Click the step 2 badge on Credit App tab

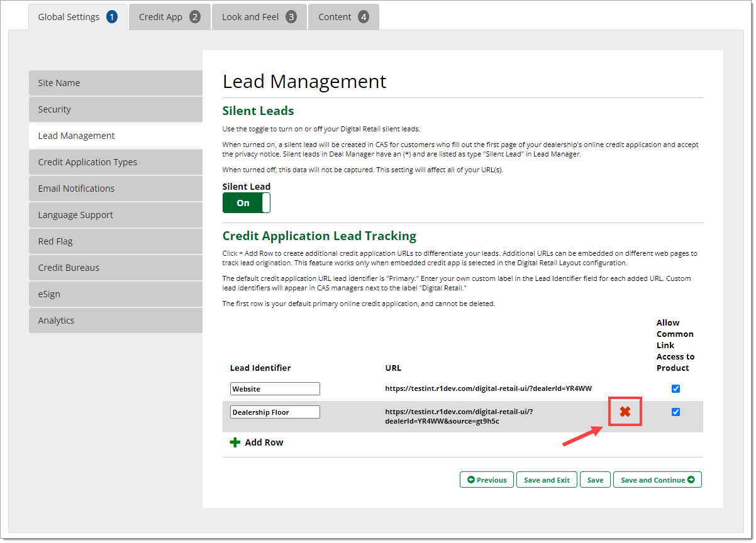click(x=195, y=17)
